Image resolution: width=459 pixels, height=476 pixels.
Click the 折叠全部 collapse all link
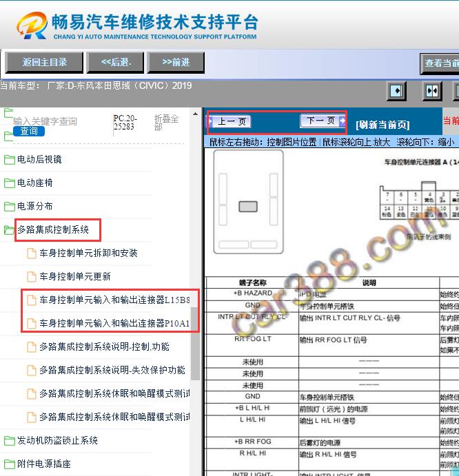166,123
